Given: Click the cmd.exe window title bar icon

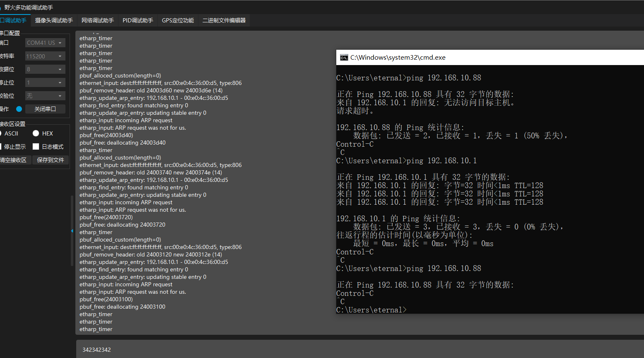Looking at the screenshot, I should click(343, 58).
